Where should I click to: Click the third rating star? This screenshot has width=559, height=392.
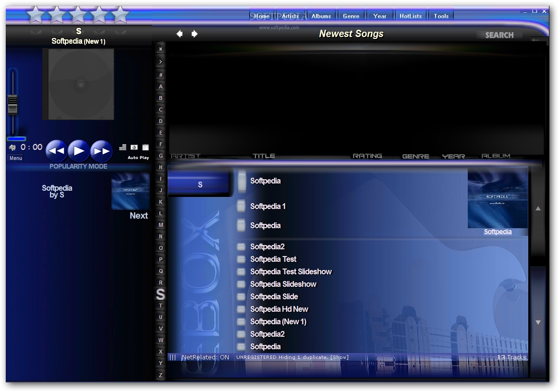[x=78, y=15]
